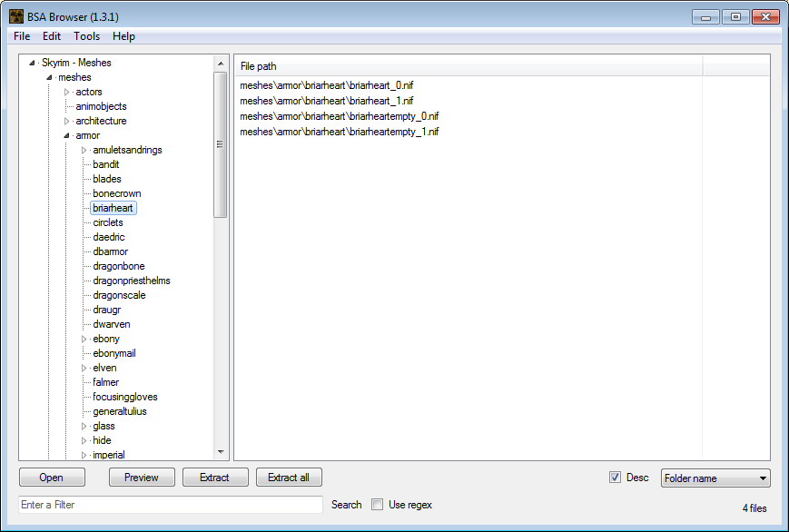This screenshot has height=532, width=789.
Task: Click the Extract all button
Action: click(x=289, y=478)
